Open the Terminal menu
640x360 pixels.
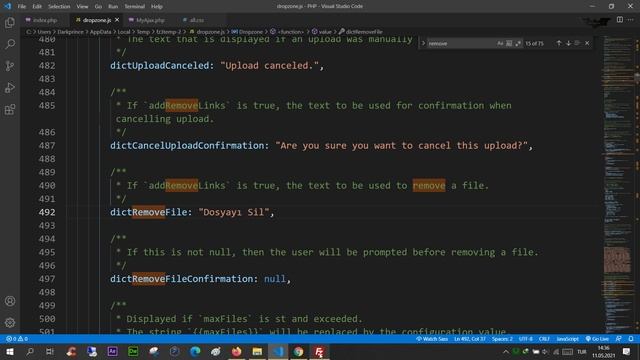click(135, 7)
